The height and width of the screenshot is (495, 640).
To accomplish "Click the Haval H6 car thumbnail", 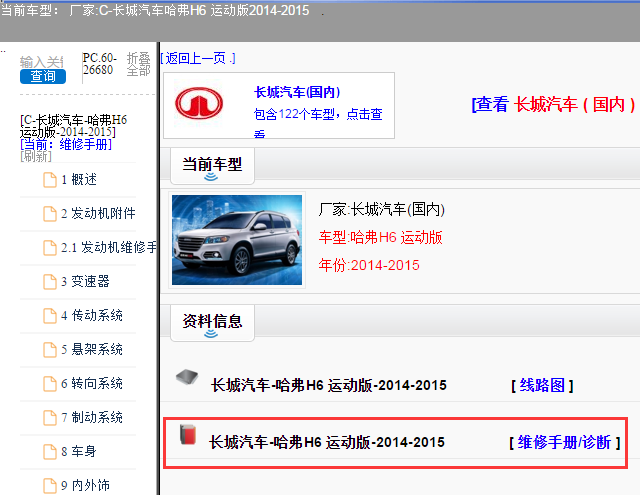I will [237, 240].
